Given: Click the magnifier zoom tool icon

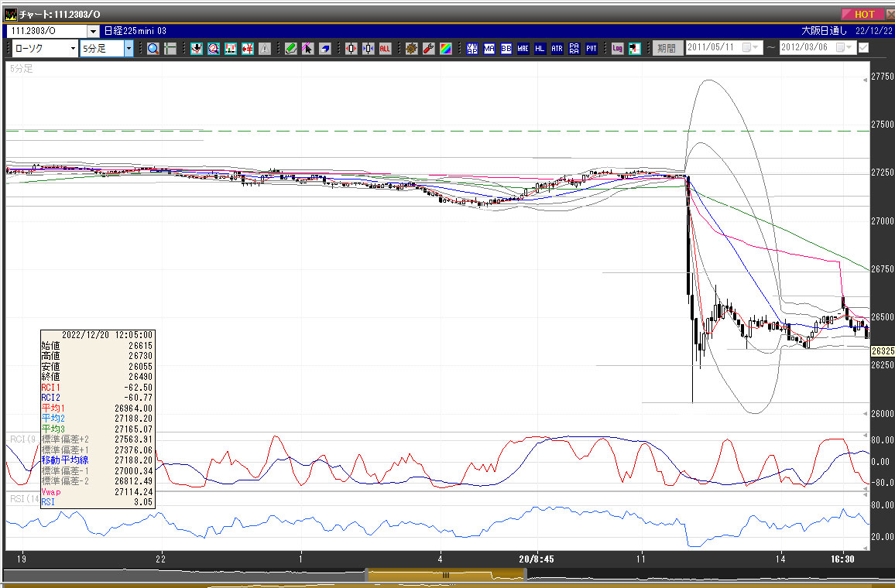Looking at the screenshot, I should [153, 49].
